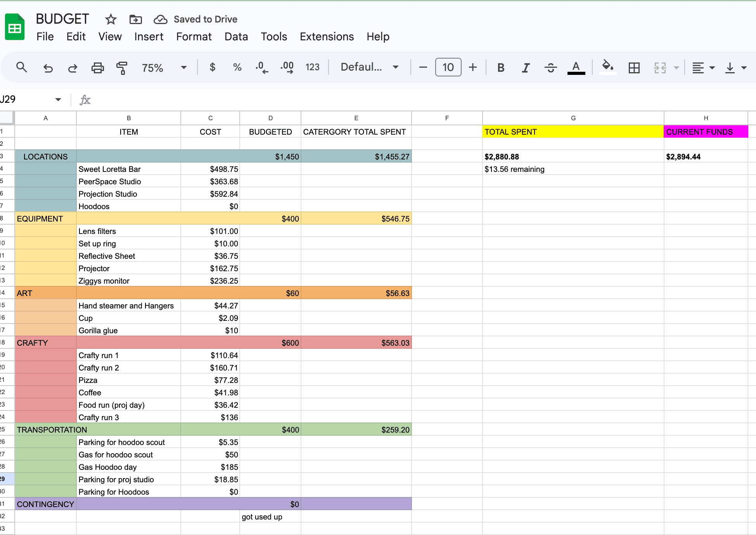Select the magenta CURRENT FUNDS cell
The height and width of the screenshot is (535, 756).
(x=706, y=132)
